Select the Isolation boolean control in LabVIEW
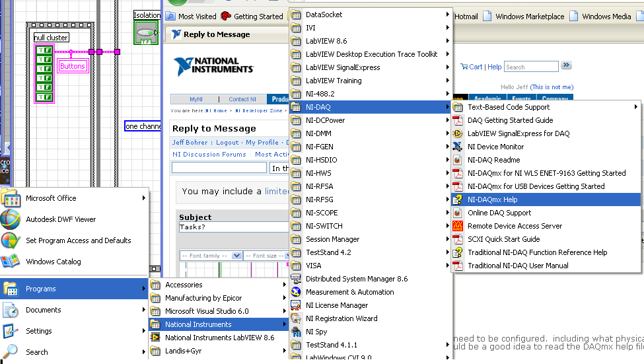 point(146,32)
